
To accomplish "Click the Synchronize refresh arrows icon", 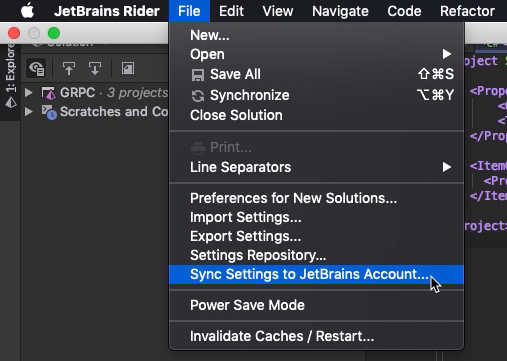I will 198,96.
